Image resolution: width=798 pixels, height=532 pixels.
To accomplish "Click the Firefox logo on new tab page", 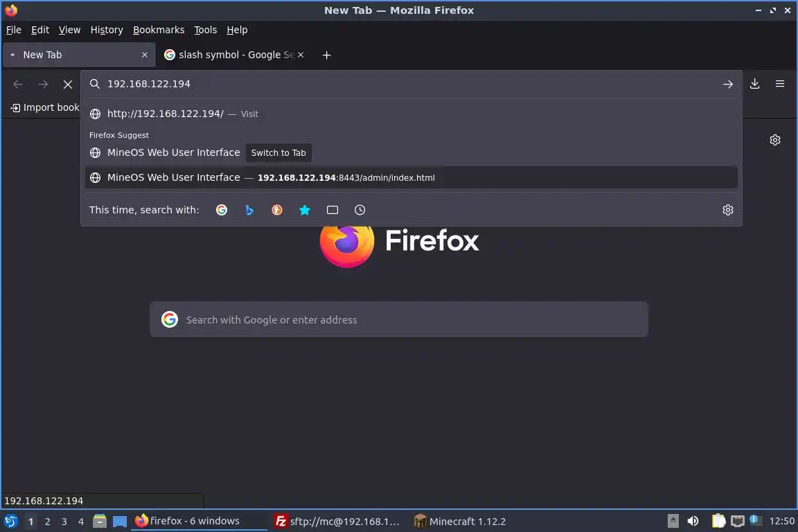I will pyautogui.click(x=399, y=247).
